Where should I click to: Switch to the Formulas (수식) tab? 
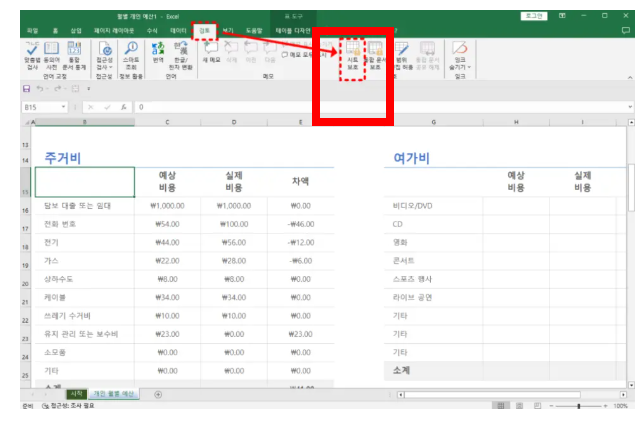[x=152, y=31]
